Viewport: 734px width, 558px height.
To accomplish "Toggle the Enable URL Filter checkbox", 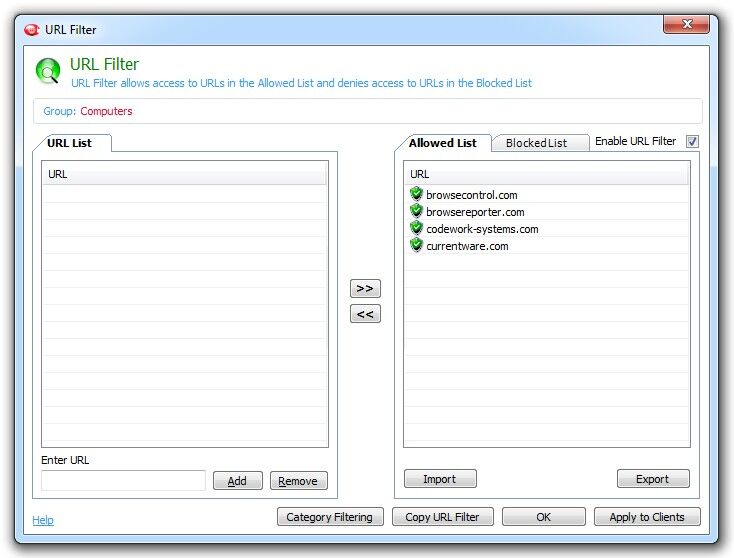I will coord(692,141).
